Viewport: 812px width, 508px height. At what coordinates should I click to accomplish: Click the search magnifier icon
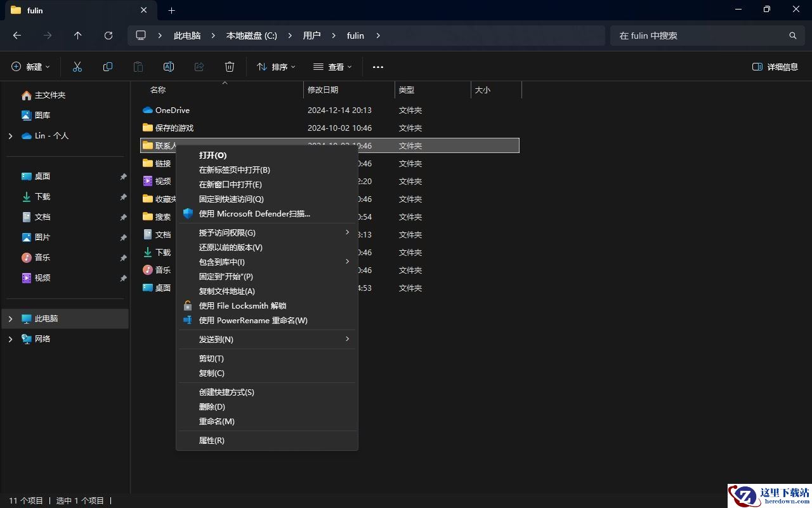[x=792, y=36]
